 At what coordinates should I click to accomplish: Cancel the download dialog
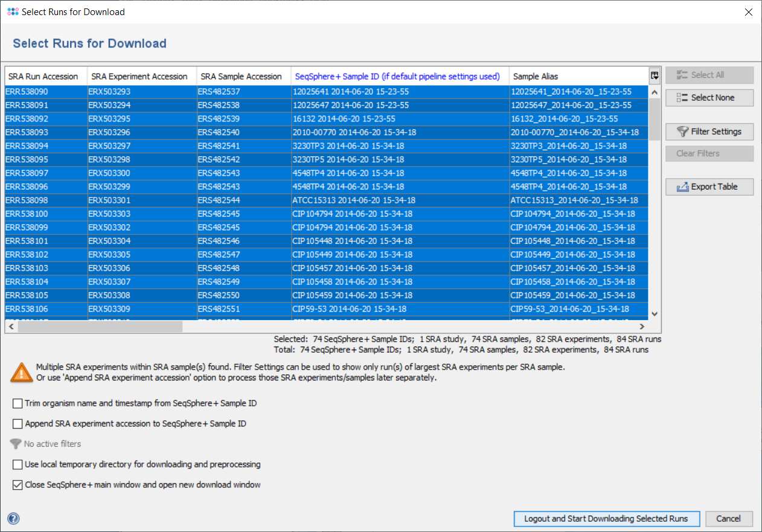coord(728,519)
